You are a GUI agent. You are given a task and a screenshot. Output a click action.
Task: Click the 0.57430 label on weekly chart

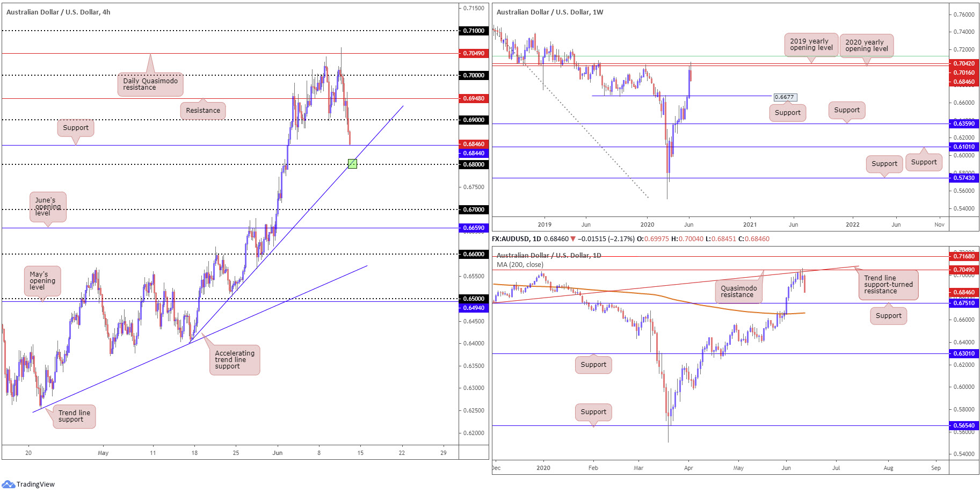[x=963, y=178]
